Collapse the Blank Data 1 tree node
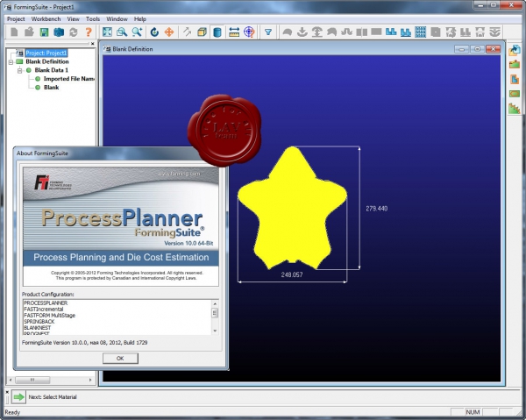The image size is (526, 420). click(19, 70)
